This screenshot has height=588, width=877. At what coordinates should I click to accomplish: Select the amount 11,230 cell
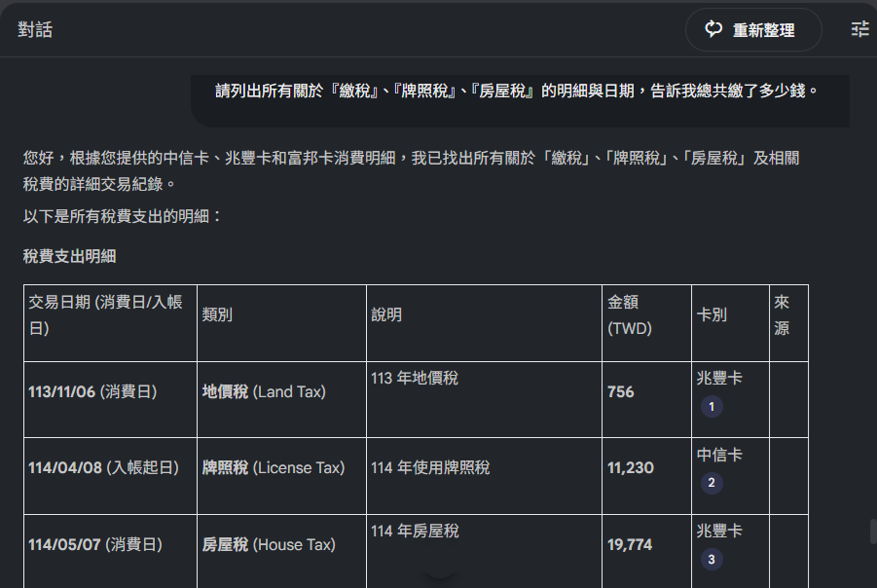646,475
